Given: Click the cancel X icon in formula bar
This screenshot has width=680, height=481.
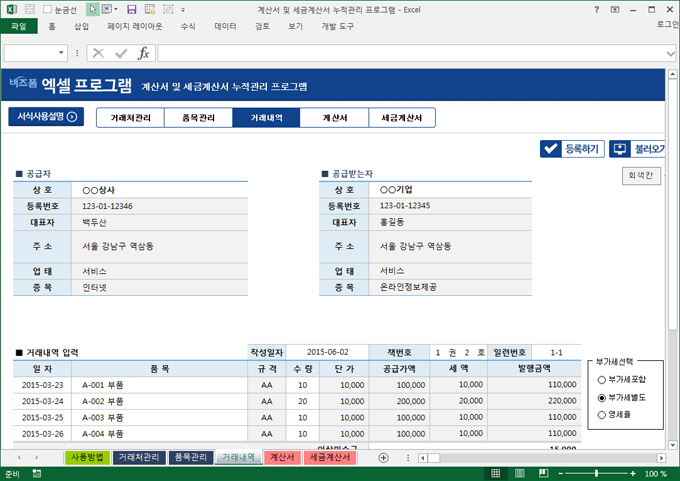Looking at the screenshot, I should [99, 53].
